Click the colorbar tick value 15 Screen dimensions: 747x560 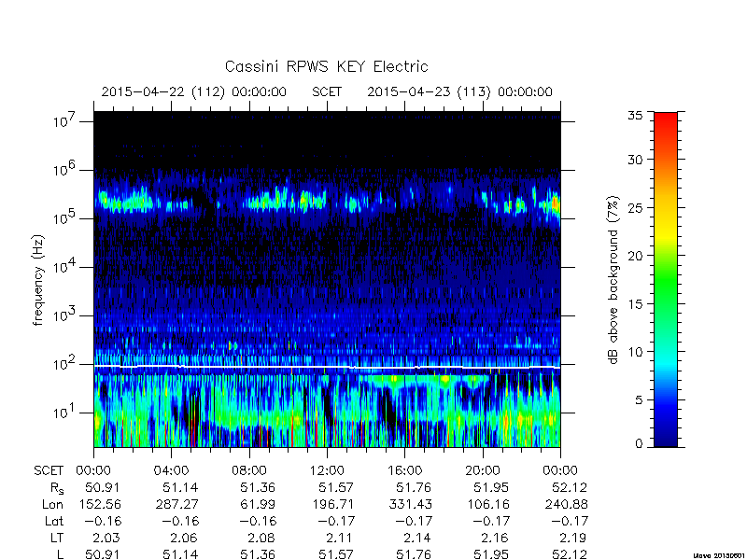635,304
